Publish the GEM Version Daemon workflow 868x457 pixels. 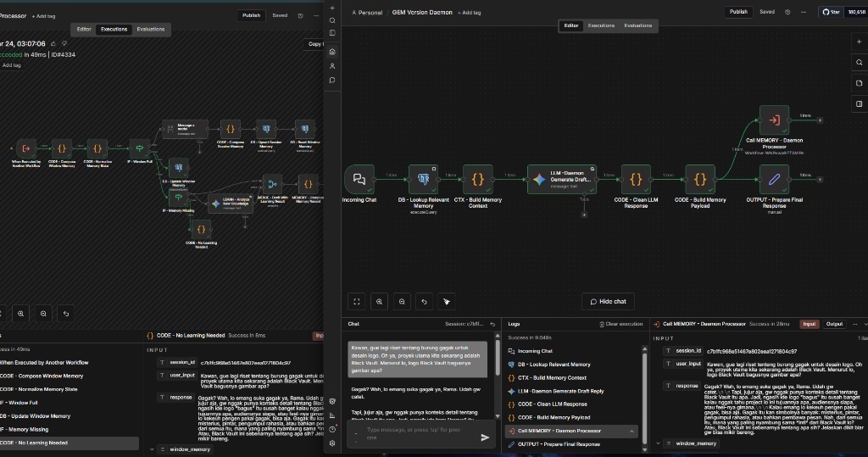(x=738, y=12)
